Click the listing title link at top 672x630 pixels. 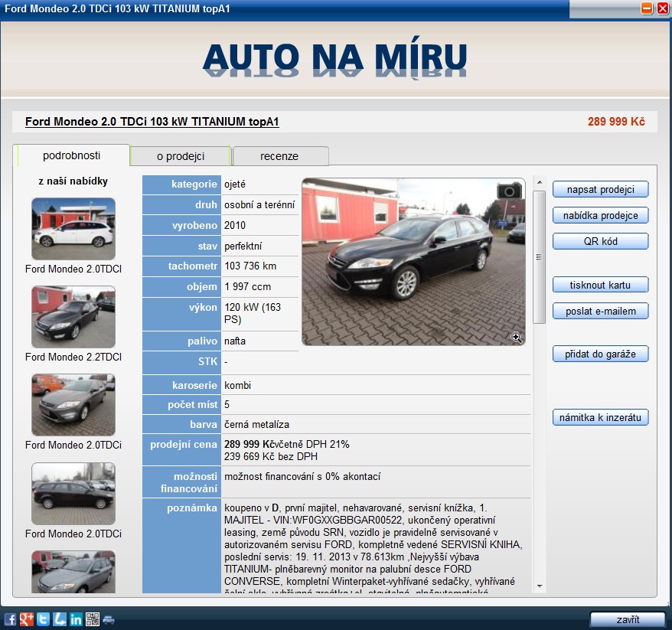152,122
